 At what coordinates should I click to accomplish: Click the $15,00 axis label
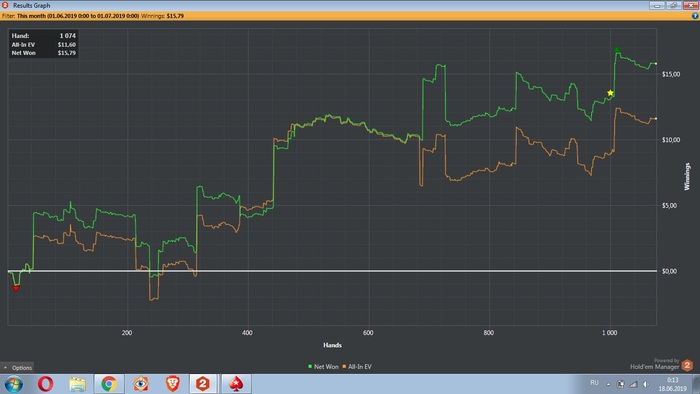(671, 74)
